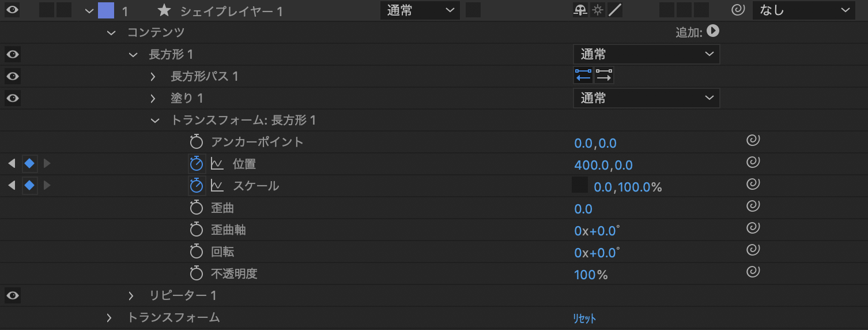This screenshot has height=330, width=868.
Task: Go to next 位置 keyframe
Action: pos(47,164)
